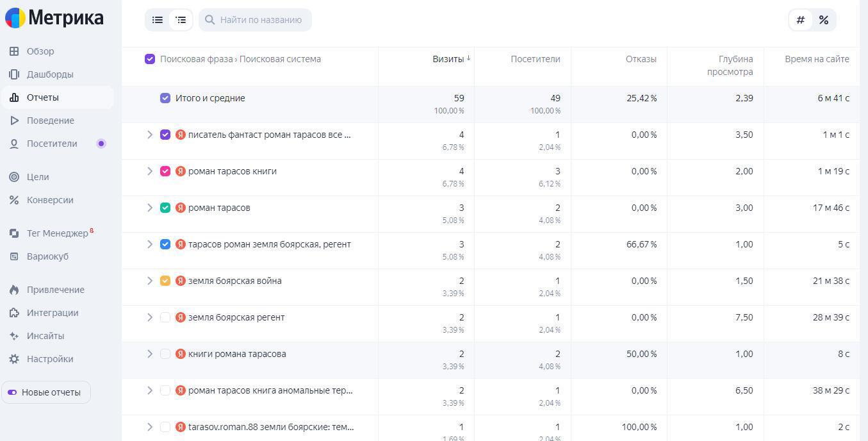Switch to flat list view icon

(158, 20)
